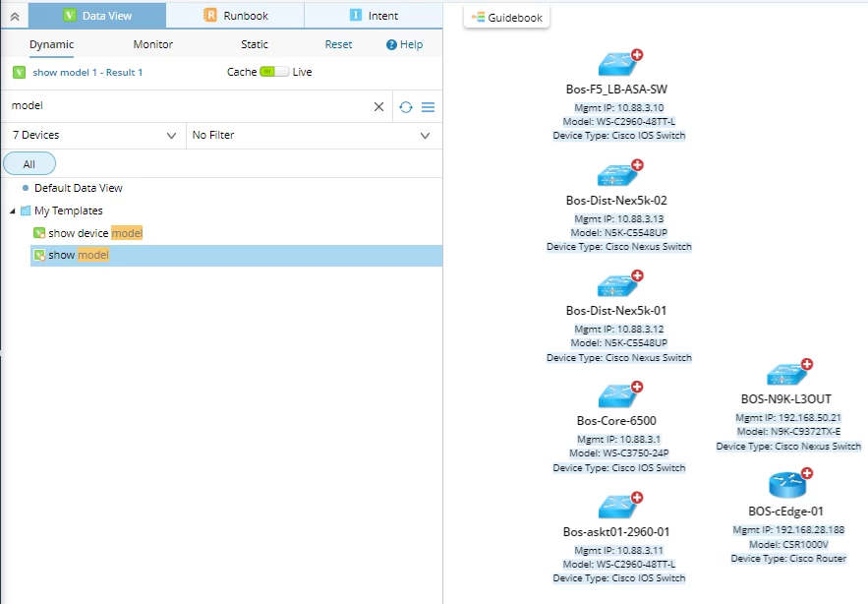Click 'Device Type: Cisco Router' text
Viewport: 868px width, 604px height.
tap(788, 559)
